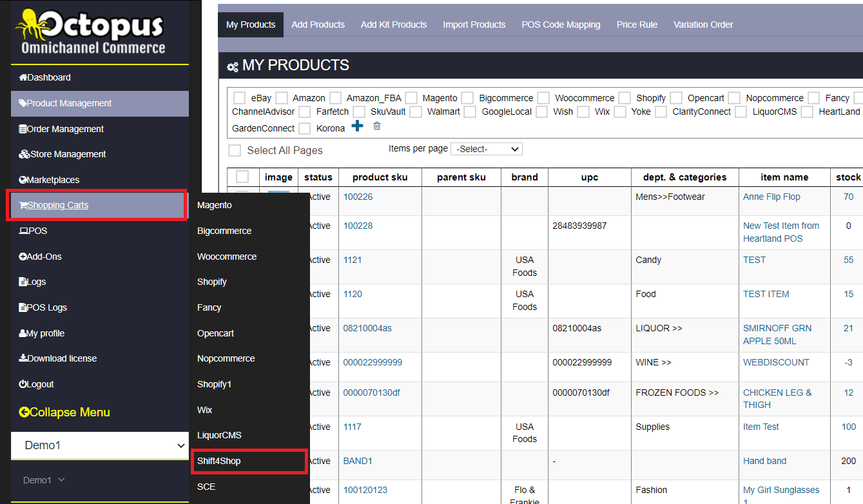Open My profile user icon entry

pos(23,333)
